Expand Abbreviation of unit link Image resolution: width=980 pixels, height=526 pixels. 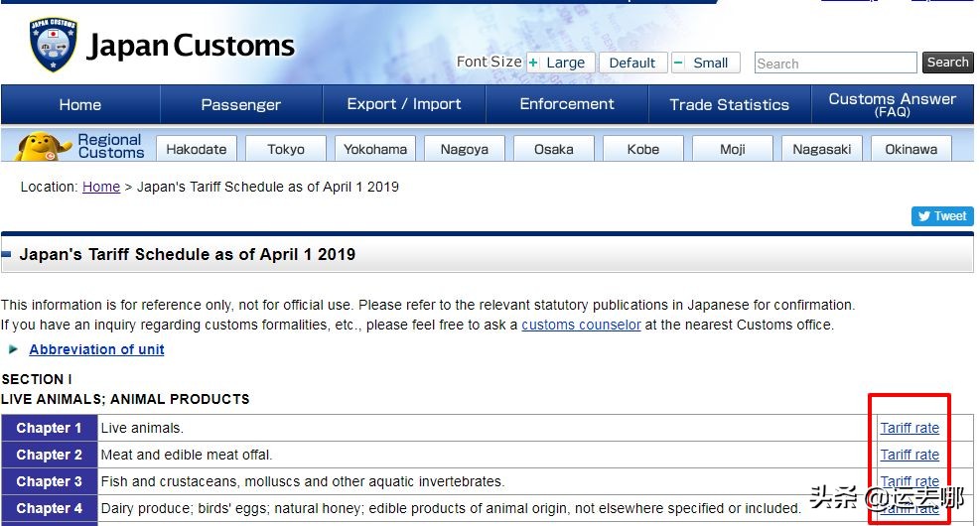point(96,349)
